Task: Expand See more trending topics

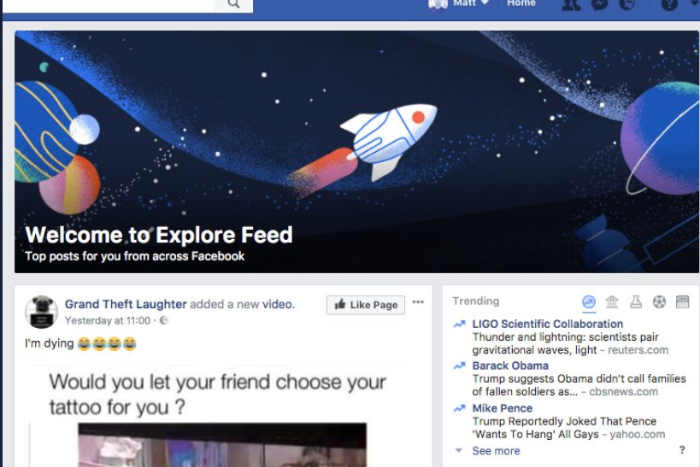Action: [496, 451]
